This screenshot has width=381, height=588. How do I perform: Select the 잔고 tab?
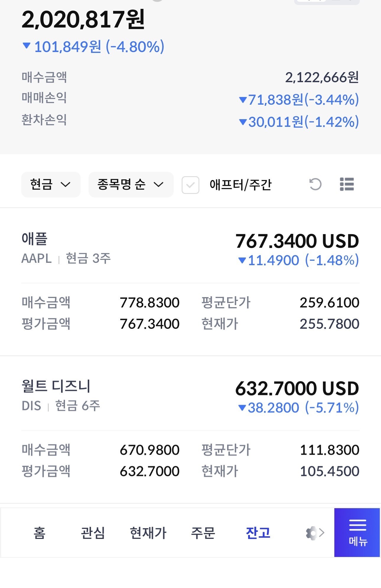coord(258,533)
